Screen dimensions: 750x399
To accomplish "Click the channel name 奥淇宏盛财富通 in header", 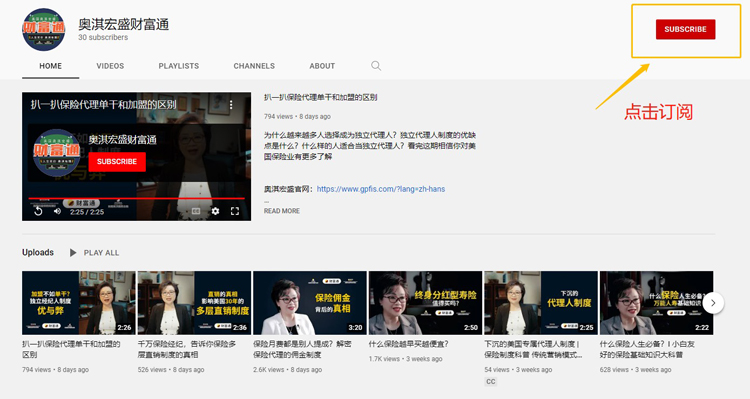I will point(123,24).
